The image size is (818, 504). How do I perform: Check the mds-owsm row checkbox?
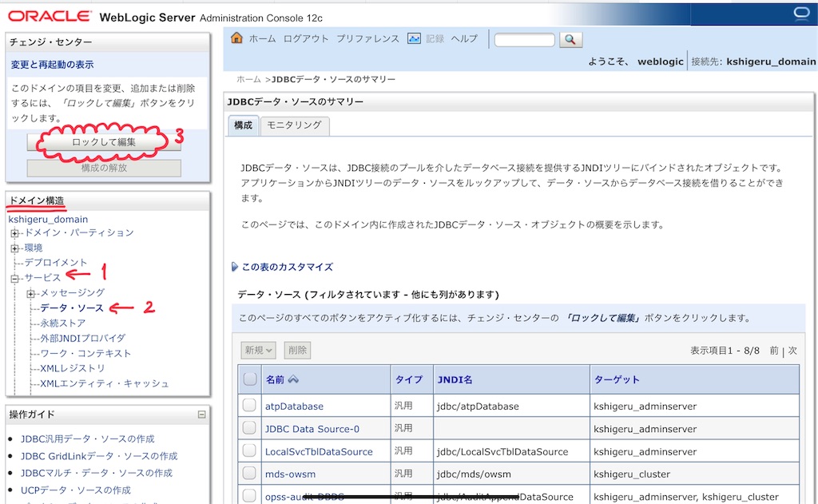(x=249, y=473)
